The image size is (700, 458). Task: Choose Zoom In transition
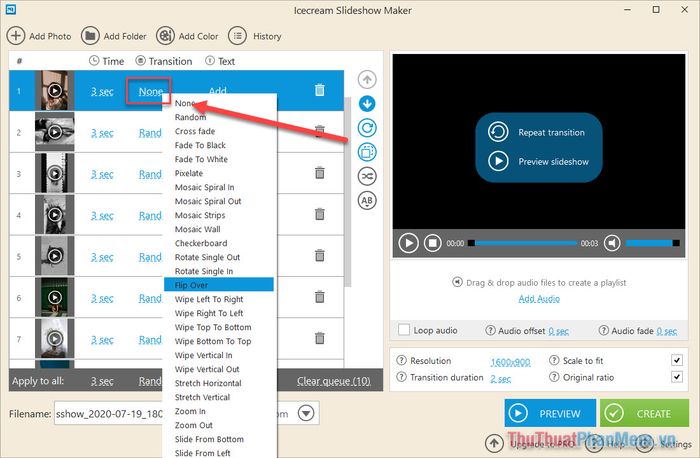(x=219, y=411)
